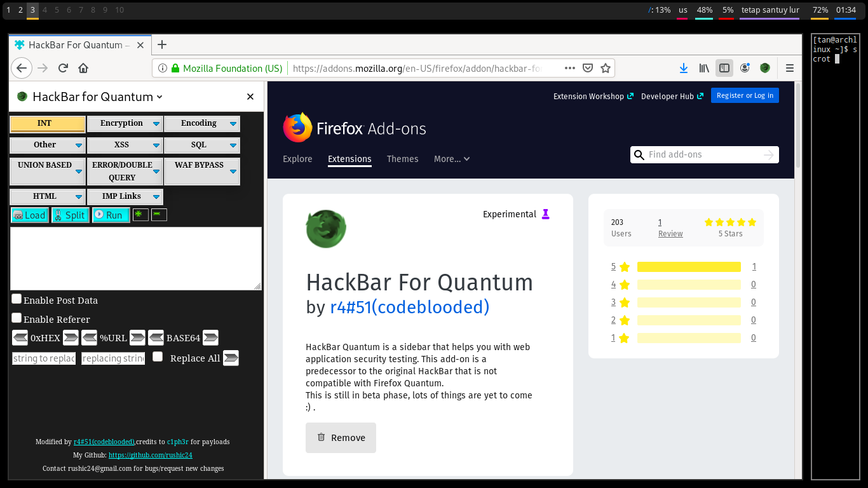This screenshot has height=488, width=868.
Task: Expand the Encryption dropdown
Action: [125, 124]
